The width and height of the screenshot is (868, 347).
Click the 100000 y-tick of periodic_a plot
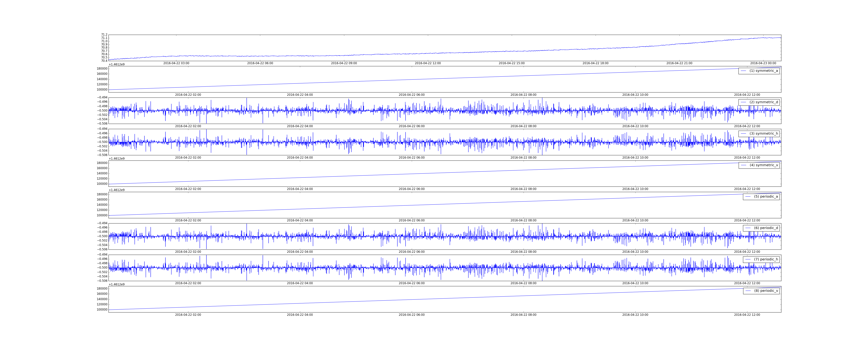pyautogui.click(x=102, y=216)
